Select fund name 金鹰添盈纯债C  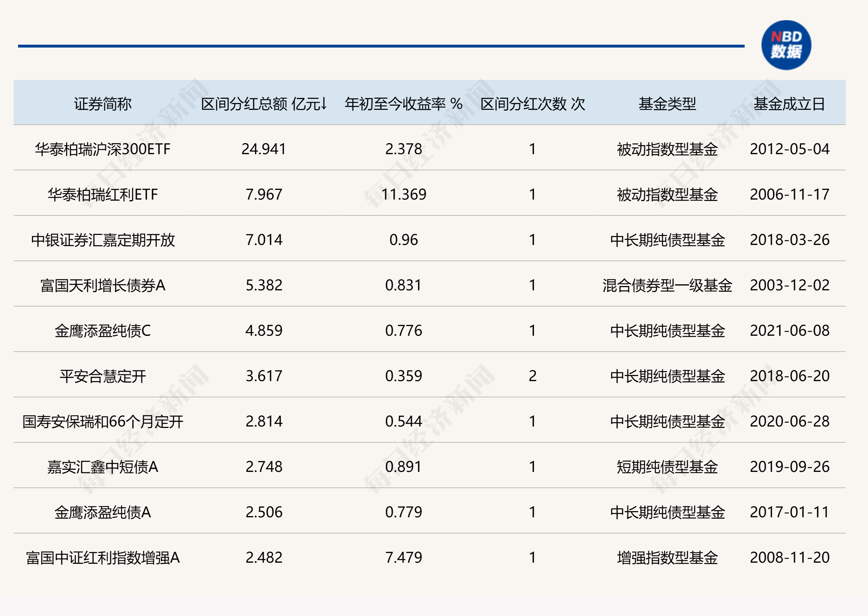coord(102,331)
